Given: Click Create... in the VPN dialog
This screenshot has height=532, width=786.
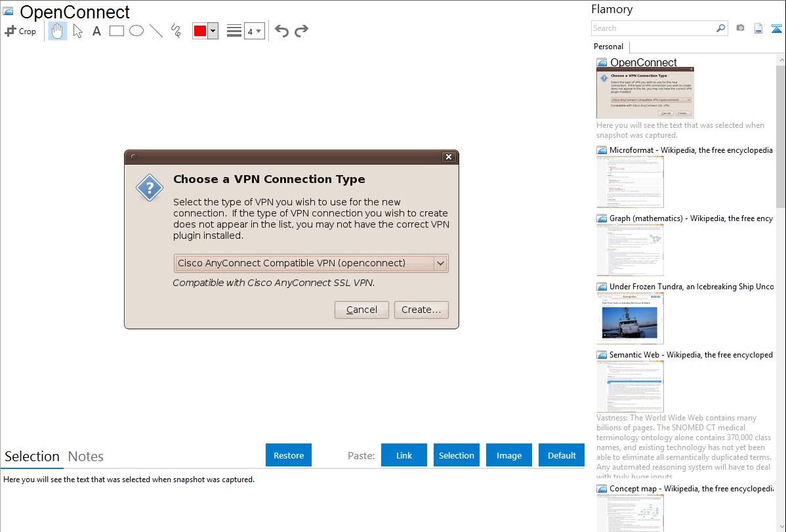Looking at the screenshot, I should point(421,310).
